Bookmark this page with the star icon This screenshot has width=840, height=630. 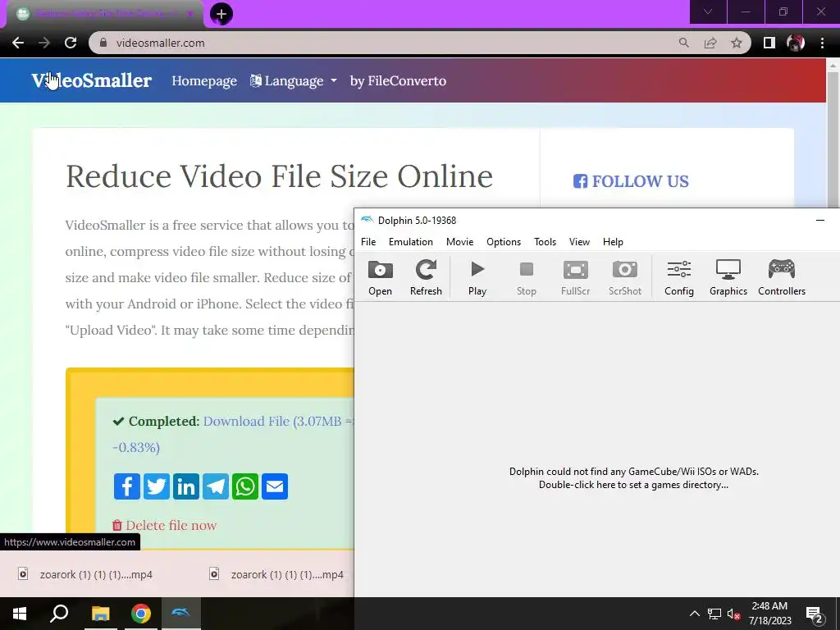737,43
